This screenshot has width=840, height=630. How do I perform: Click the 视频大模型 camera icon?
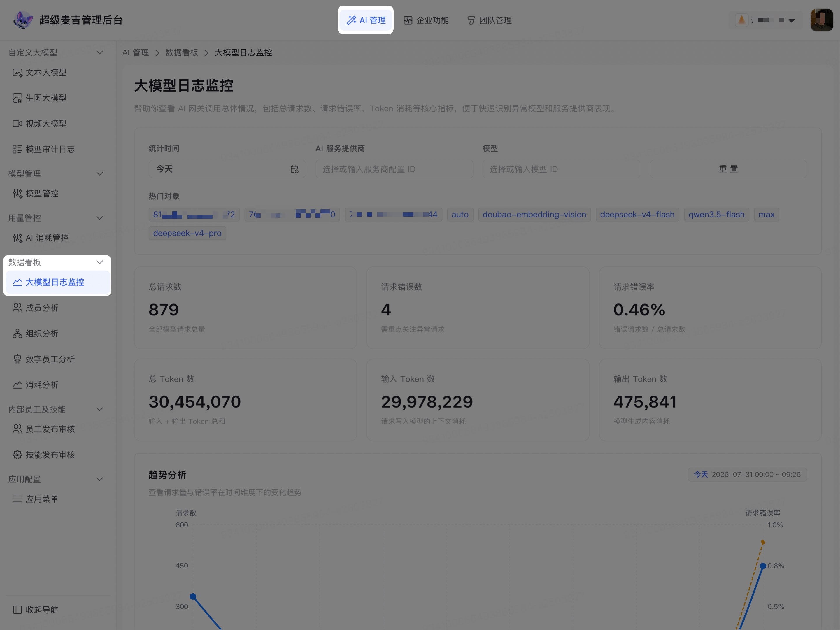click(x=17, y=124)
